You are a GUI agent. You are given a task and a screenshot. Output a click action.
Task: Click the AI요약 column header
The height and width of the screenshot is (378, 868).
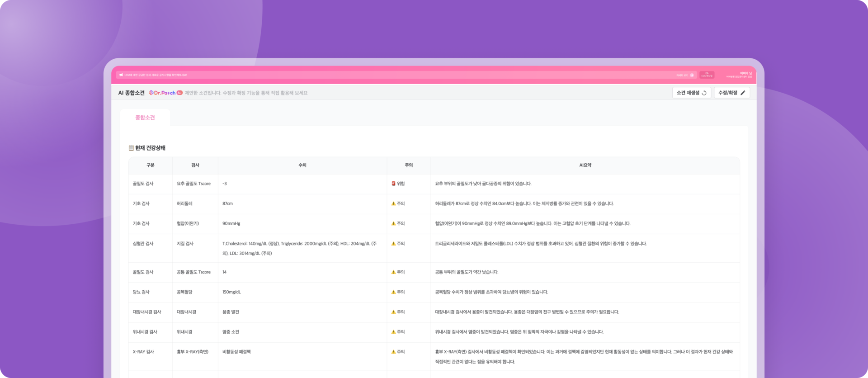pos(585,165)
